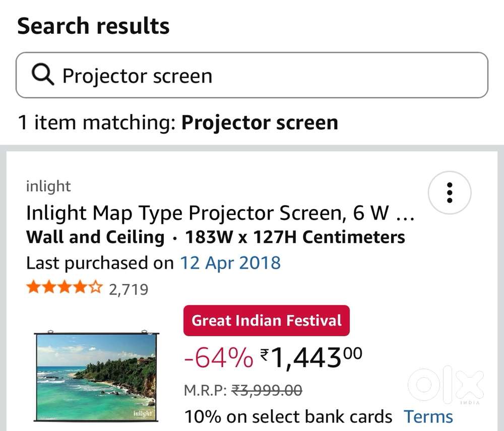Screen dimensions: 504x431
Task: Click the 1 item matching summary text
Action: (178, 122)
